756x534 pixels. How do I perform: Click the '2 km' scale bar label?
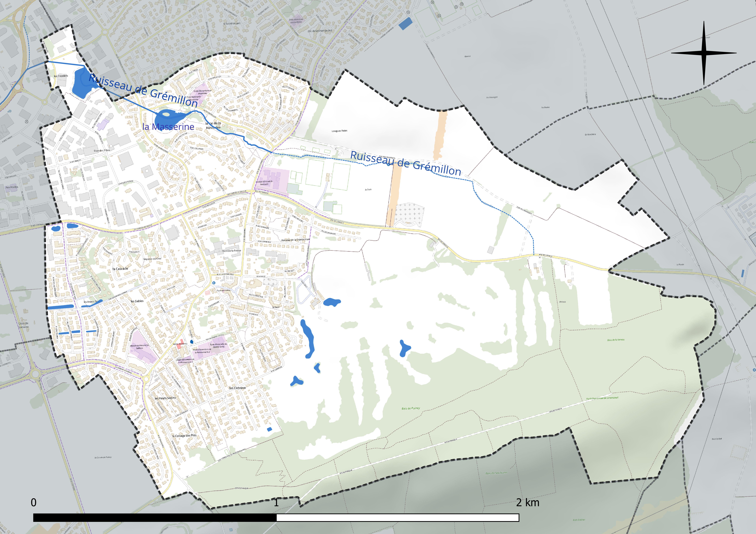pyautogui.click(x=527, y=502)
